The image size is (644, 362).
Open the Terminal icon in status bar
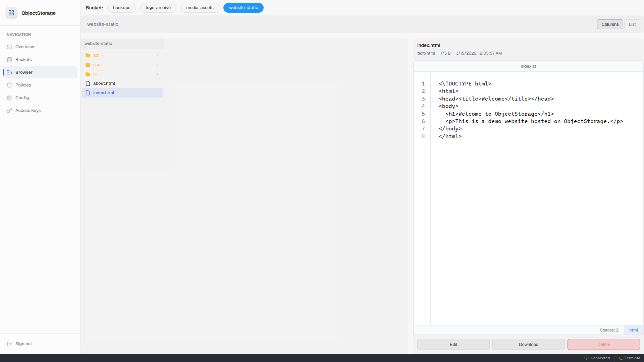(621, 358)
